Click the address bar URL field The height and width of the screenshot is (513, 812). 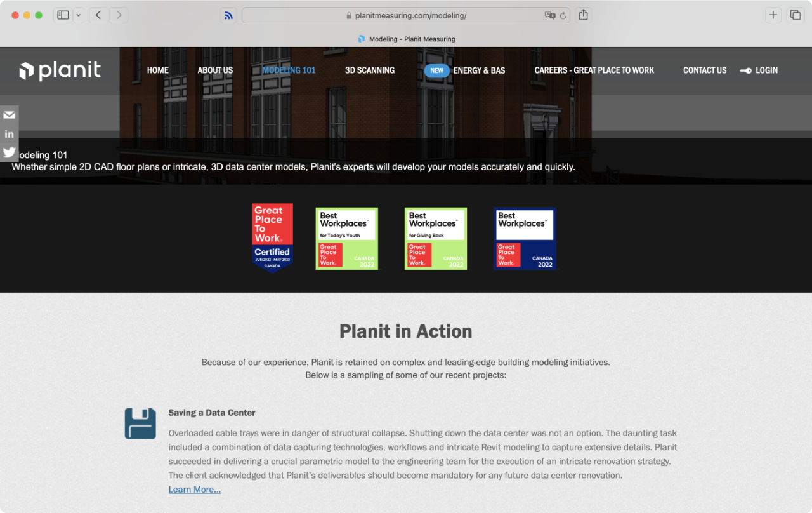tap(406, 15)
